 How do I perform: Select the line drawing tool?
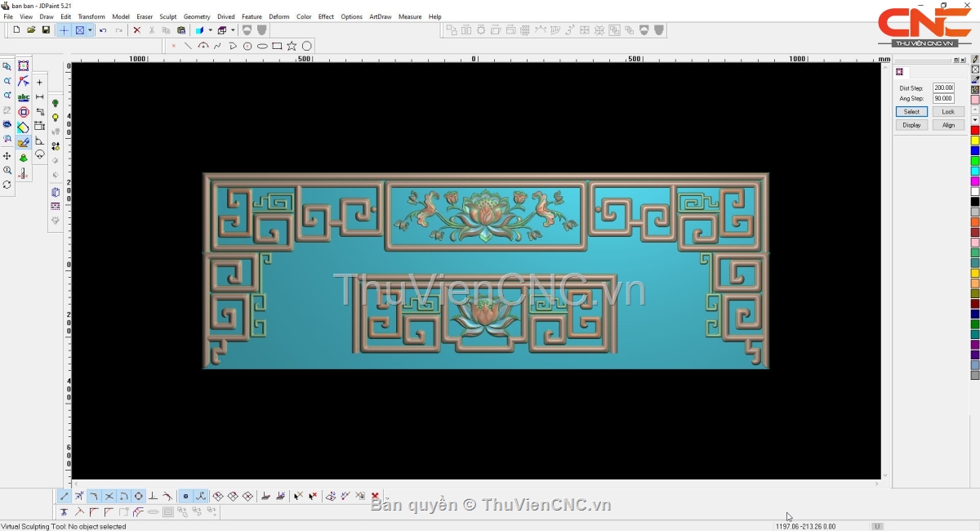(x=188, y=47)
